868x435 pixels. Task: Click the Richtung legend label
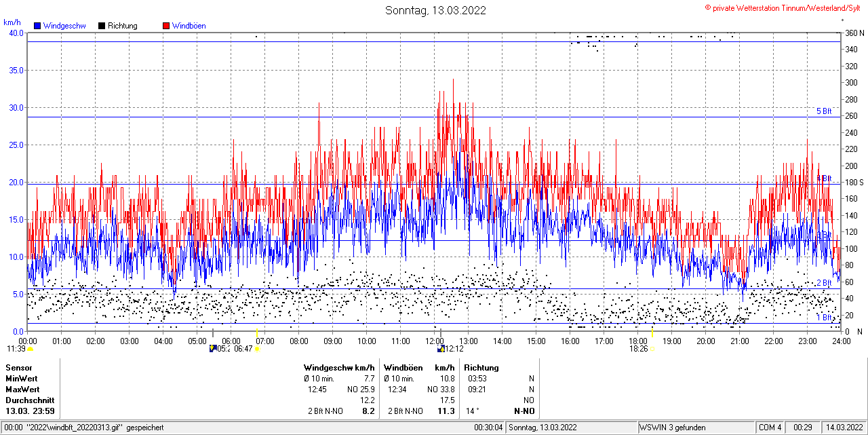pos(123,26)
